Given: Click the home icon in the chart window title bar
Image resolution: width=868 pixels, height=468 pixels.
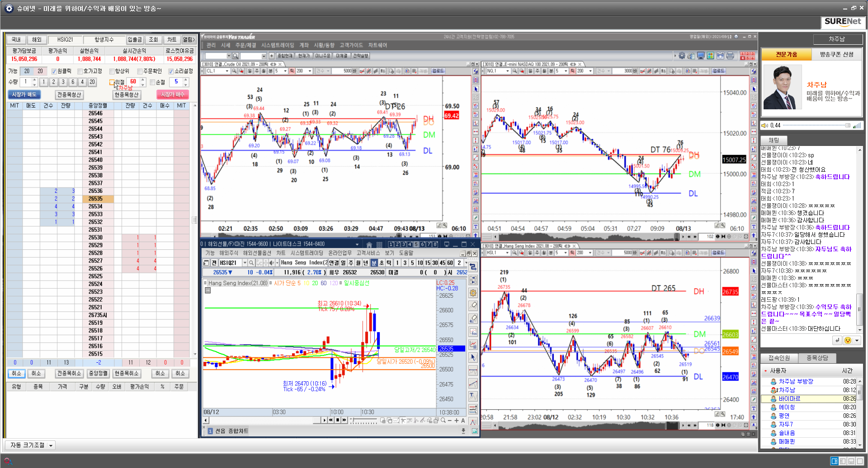Looking at the screenshot, I should click(369, 244).
